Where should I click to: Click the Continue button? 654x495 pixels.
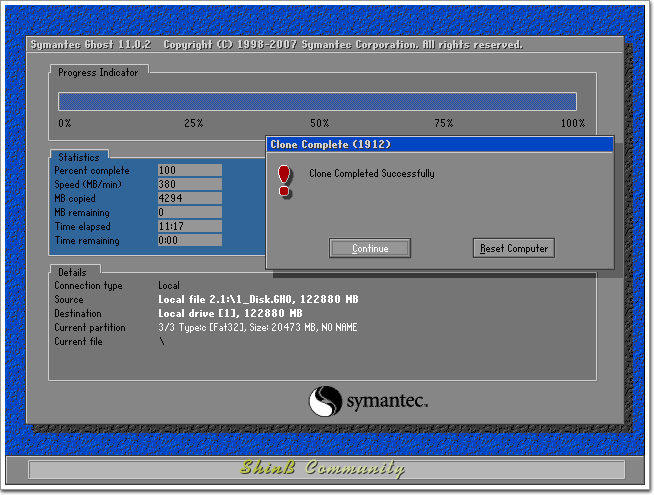click(370, 248)
